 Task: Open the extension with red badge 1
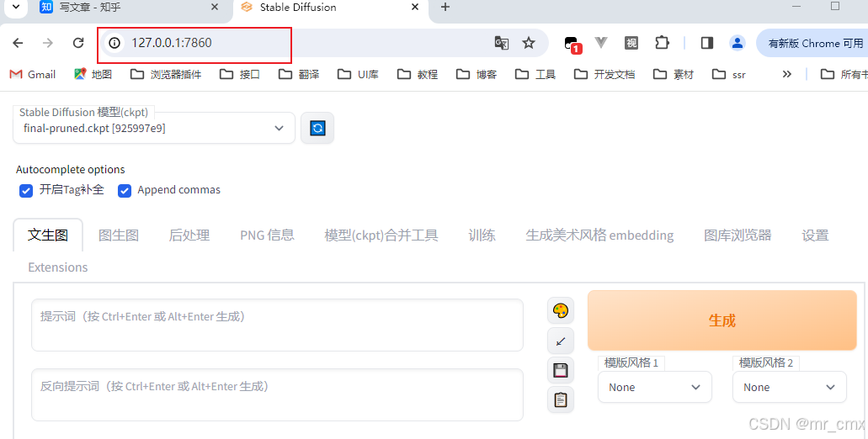pyautogui.click(x=572, y=43)
